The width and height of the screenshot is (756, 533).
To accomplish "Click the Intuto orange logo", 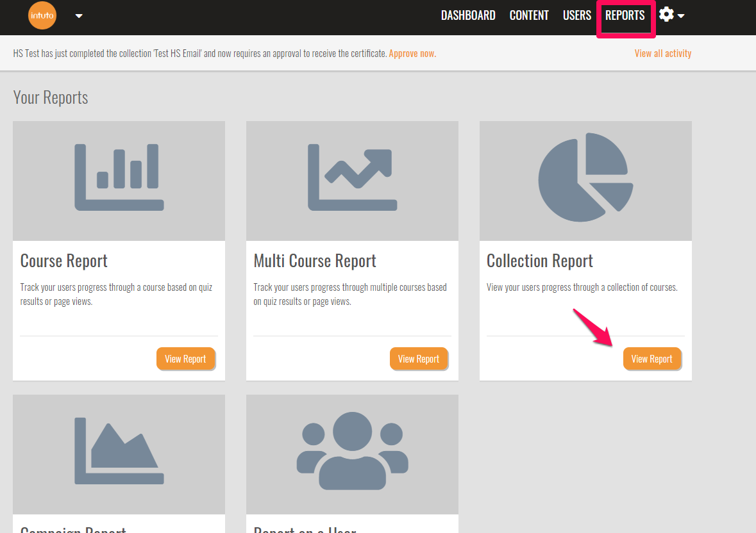I will point(42,16).
